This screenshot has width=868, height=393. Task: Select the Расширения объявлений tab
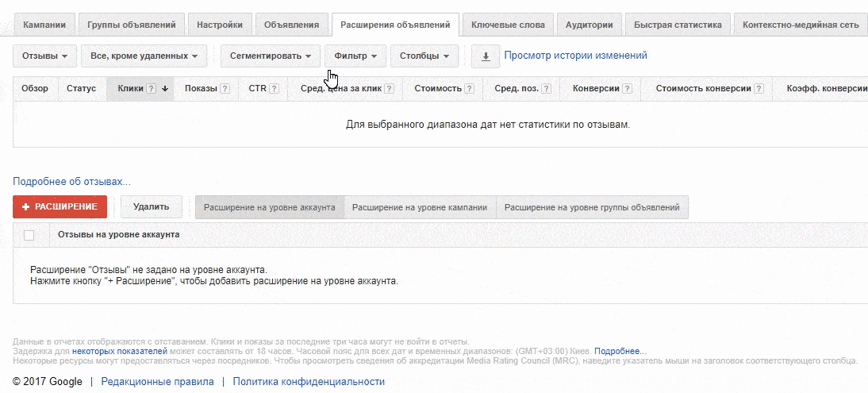(x=395, y=25)
